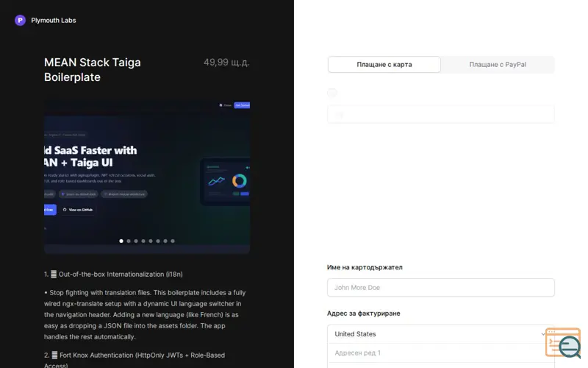
Task: Click the Fort Knox Authentication heading
Action: coord(135,359)
